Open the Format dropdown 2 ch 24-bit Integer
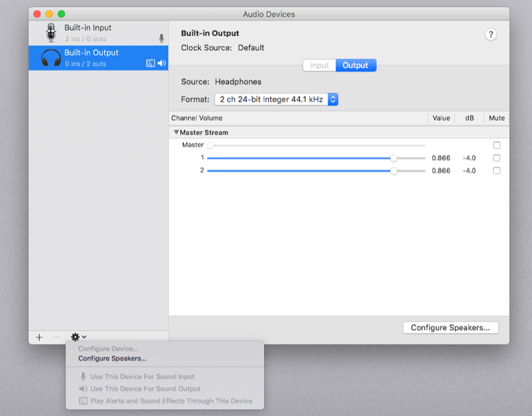532x416 pixels. pyautogui.click(x=276, y=99)
